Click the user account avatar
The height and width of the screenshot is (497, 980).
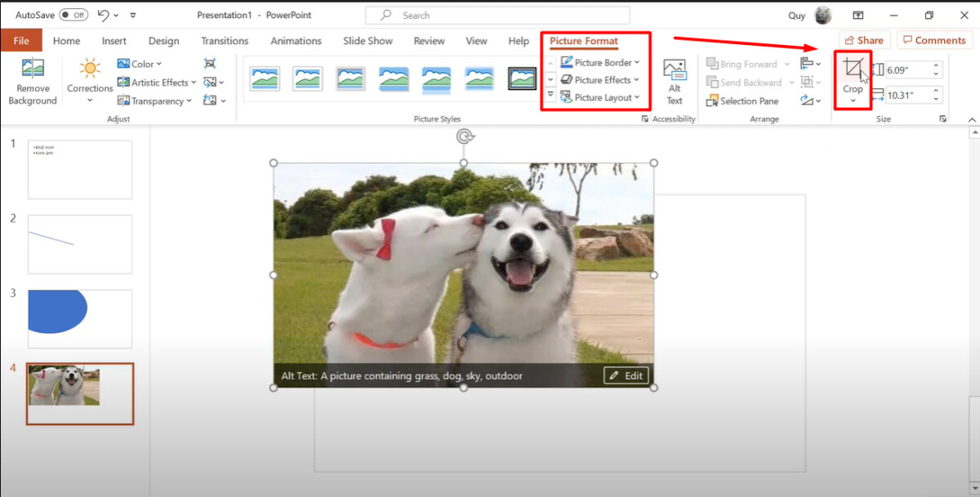(x=823, y=15)
